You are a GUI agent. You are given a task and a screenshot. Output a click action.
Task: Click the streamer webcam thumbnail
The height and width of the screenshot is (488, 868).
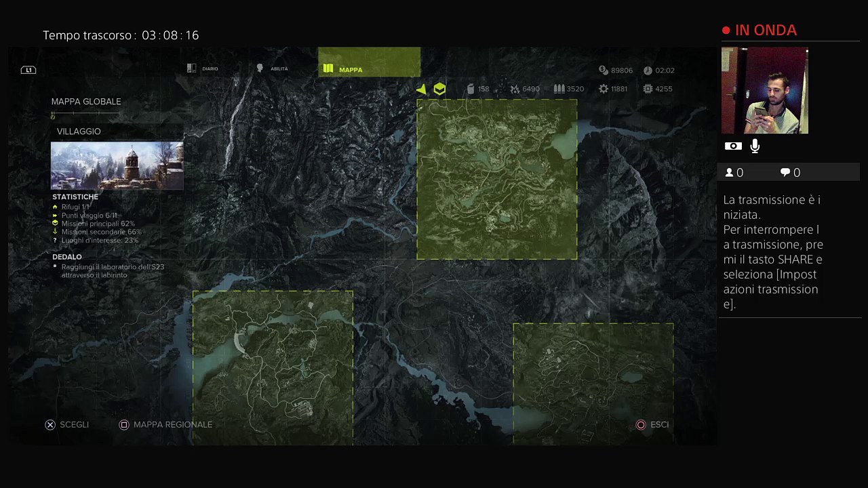click(x=765, y=90)
